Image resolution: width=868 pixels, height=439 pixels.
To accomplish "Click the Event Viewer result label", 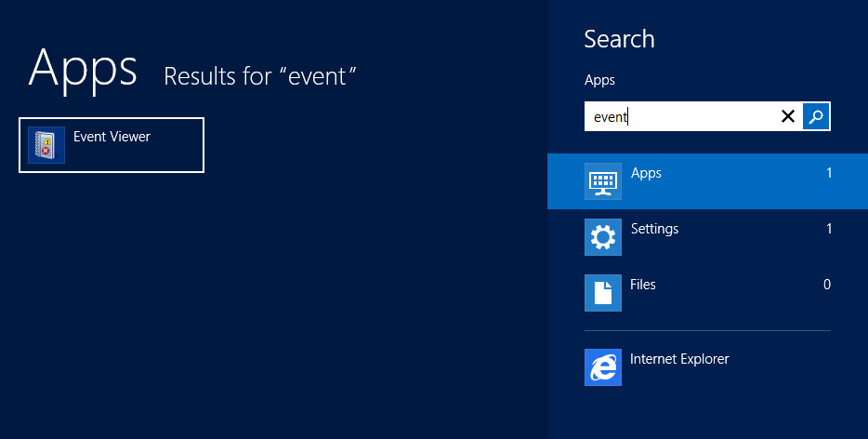I will point(112,137).
